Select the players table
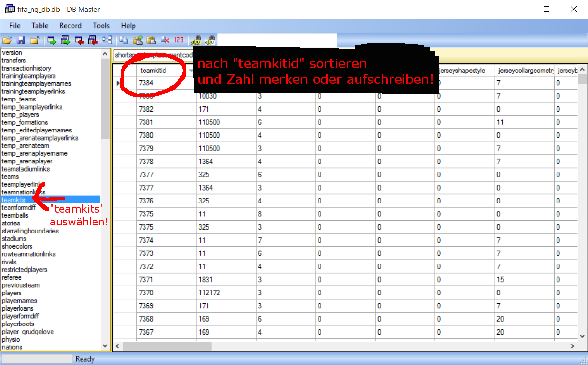 [x=11, y=293]
